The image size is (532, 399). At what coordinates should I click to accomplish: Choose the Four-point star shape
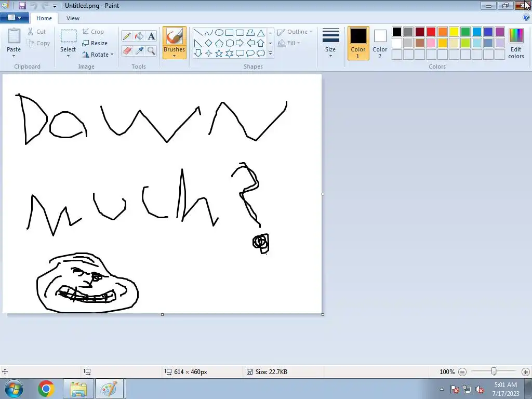(x=209, y=54)
